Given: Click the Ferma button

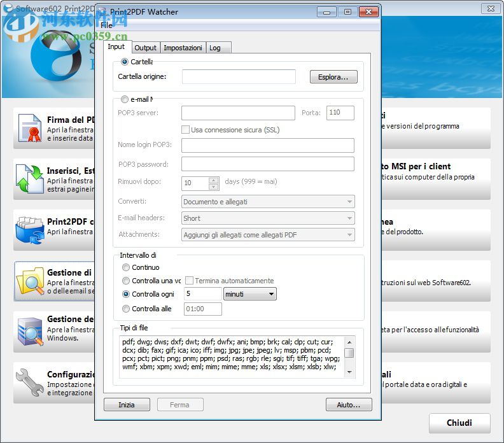Looking at the screenshot, I should pos(179,405).
